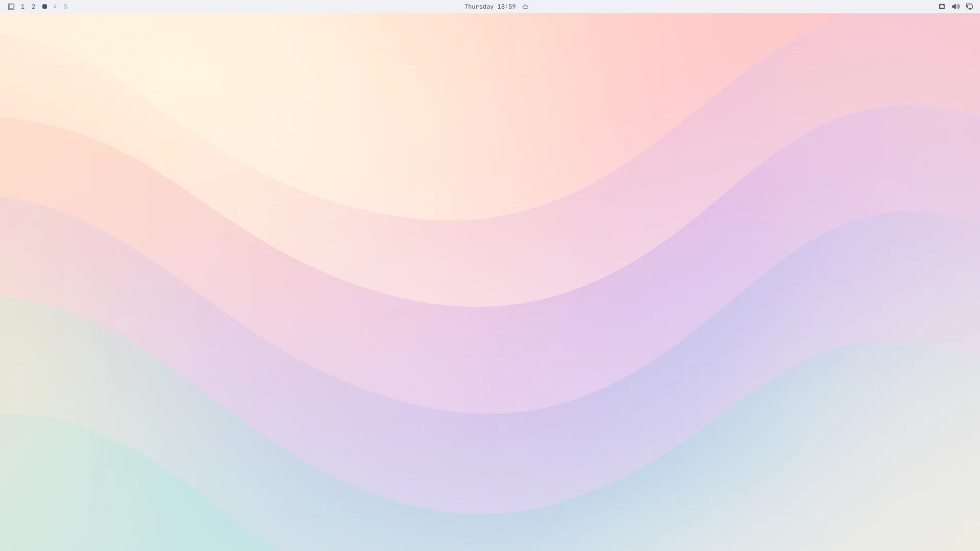Viewport: 980px width, 551px height.
Task: Open the Thursday 18:59 clock
Action: tap(490, 7)
